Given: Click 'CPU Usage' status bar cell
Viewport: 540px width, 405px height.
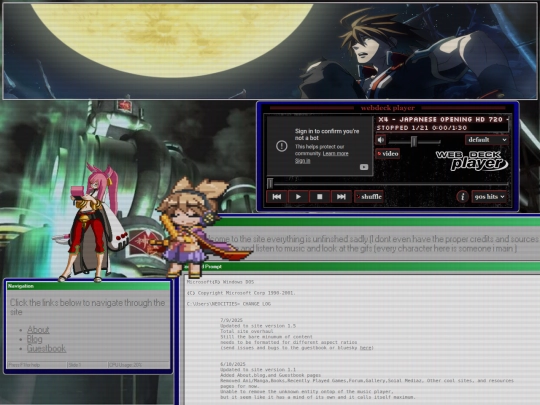Looking at the screenshot, I should coord(139,365).
